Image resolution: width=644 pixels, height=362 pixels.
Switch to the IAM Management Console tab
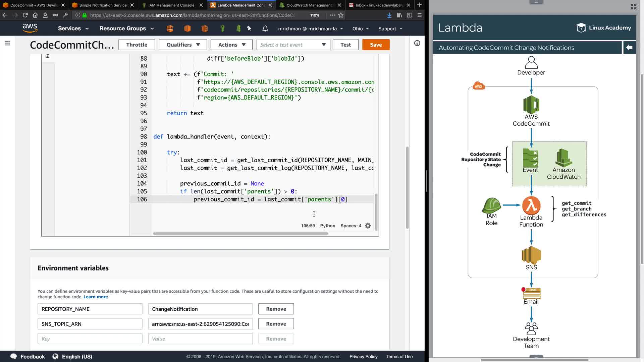[171, 5]
